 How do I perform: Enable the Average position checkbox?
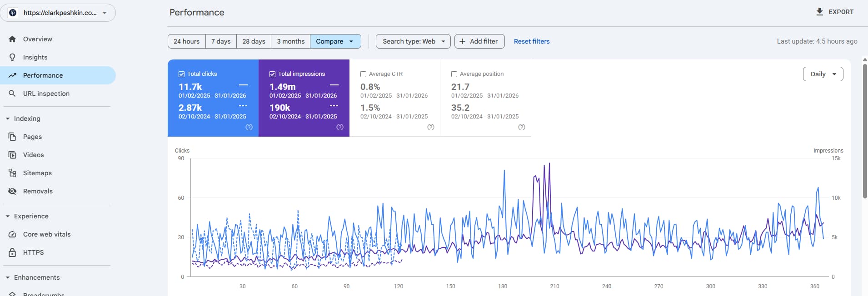pyautogui.click(x=454, y=74)
